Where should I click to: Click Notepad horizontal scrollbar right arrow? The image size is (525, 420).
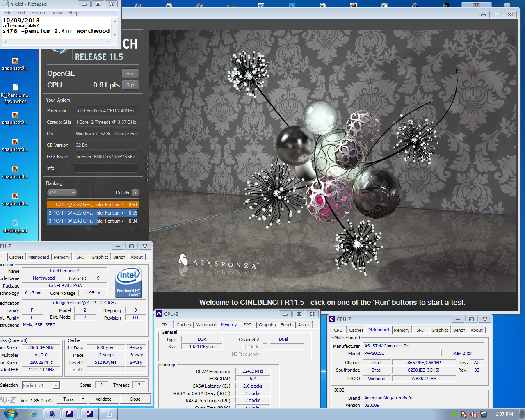pos(107,41)
